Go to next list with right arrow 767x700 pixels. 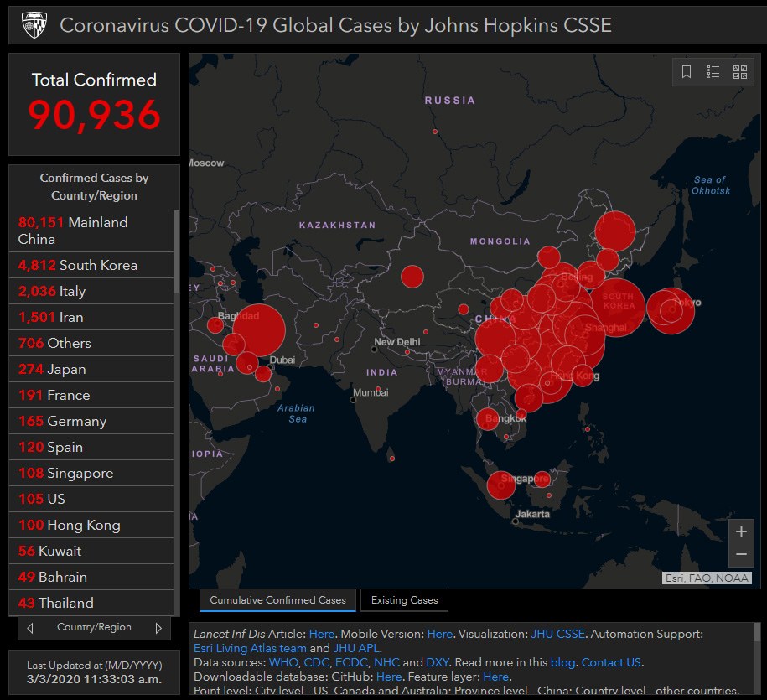pos(158,628)
